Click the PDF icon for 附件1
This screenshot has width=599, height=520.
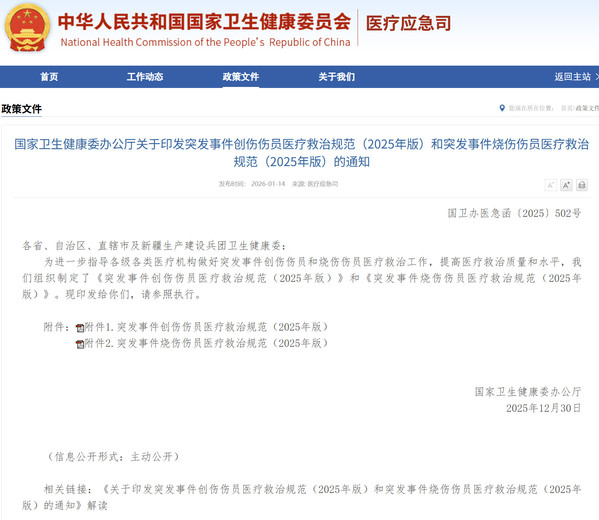[x=80, y=328]
